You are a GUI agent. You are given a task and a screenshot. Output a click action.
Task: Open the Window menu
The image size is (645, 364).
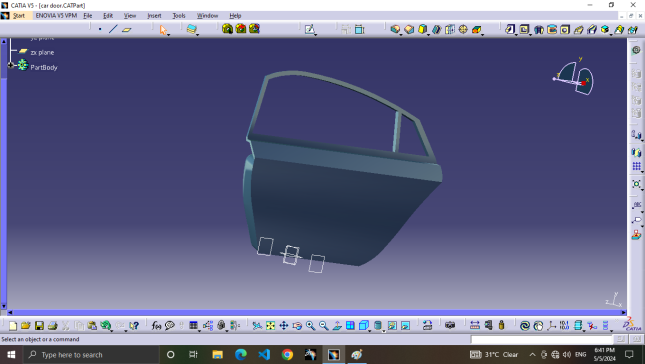pos(207,16)
